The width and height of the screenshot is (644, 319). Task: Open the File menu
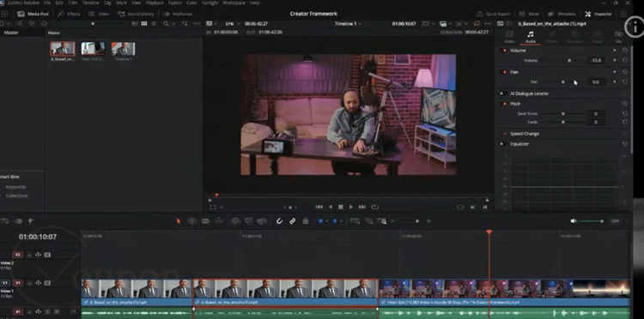(x=47, y=3)
